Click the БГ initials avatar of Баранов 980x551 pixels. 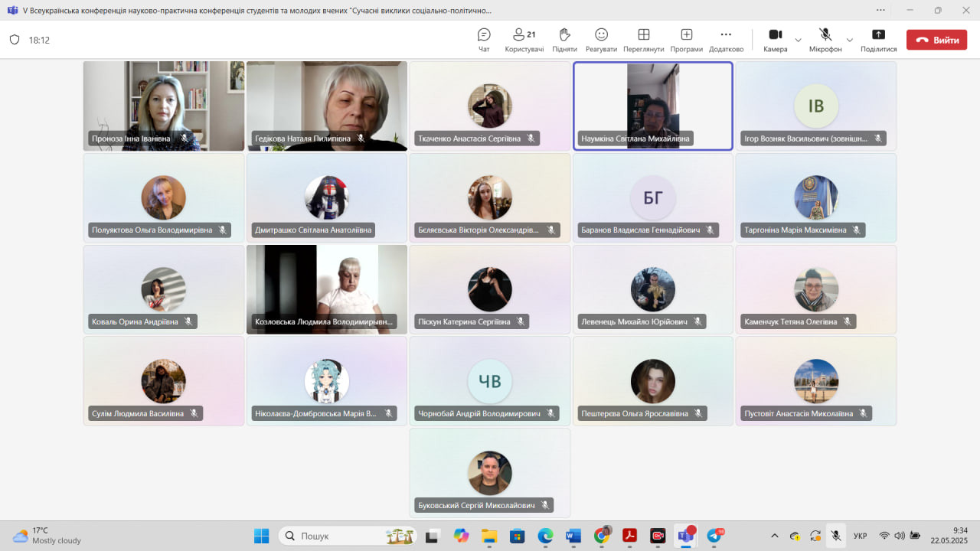point(653,197)
